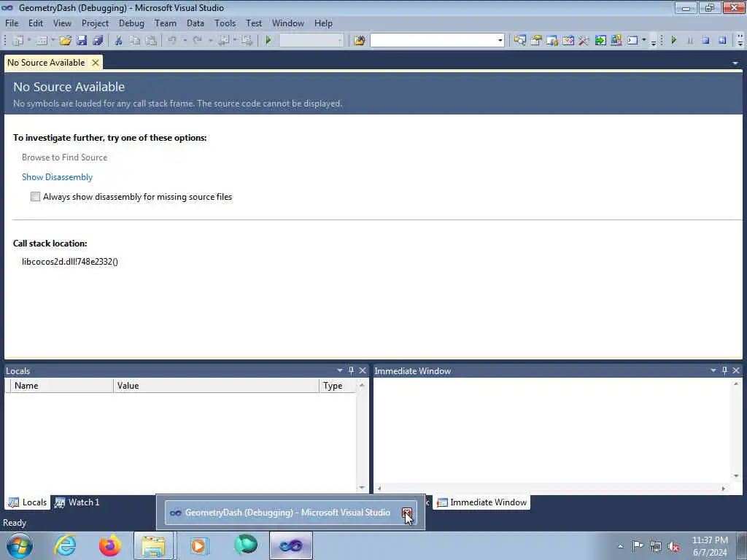Click the Redo arrow icon
747x560 pixels.
197,41
